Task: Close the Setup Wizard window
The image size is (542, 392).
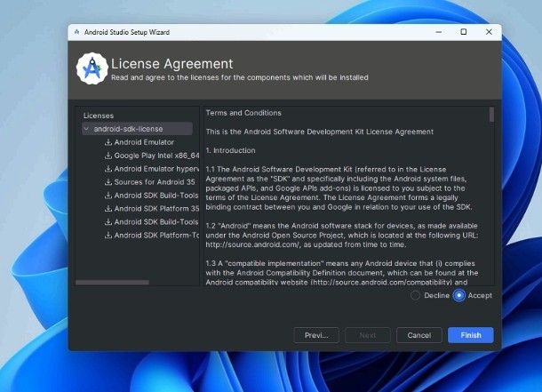Action: [x=489, y=32]
